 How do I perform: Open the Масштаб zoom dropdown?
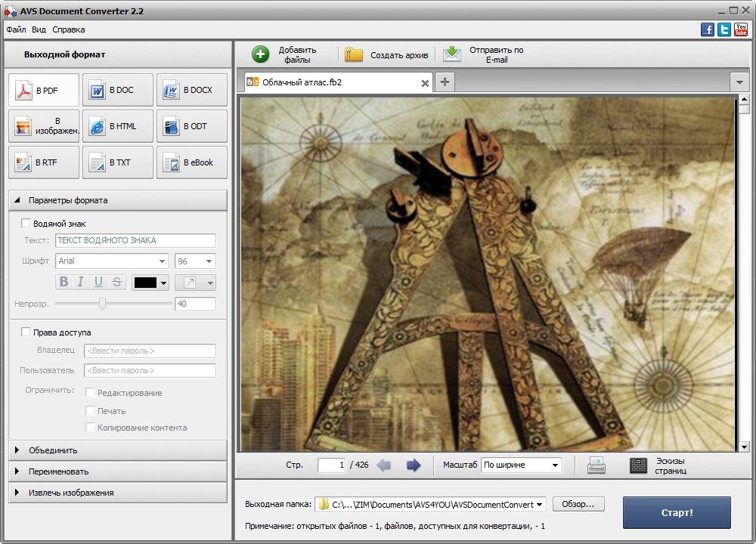[x=522, y=465]
